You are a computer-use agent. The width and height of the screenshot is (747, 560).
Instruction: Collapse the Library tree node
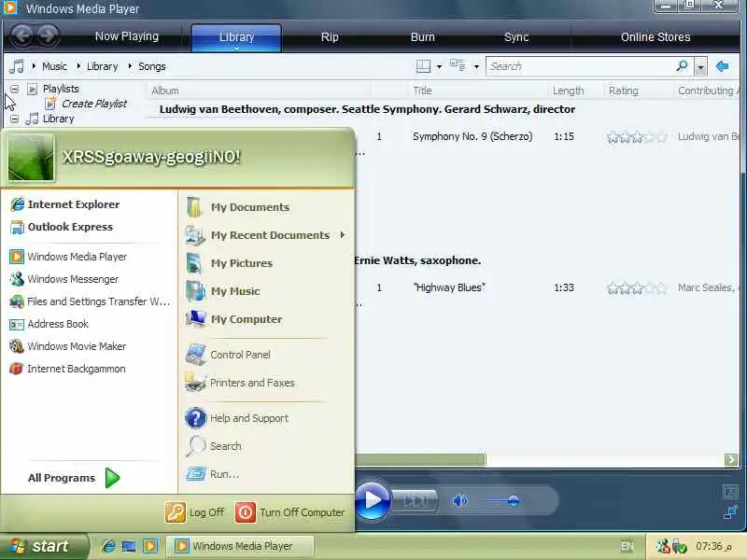pos(15,119)
